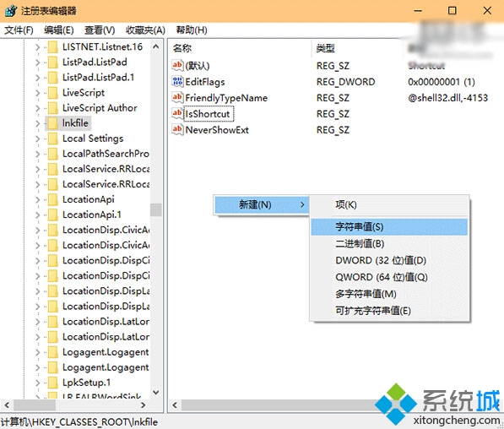
Task: Click the @shell32.dll,-4153 data cell
Action: (x=447, y=98)
